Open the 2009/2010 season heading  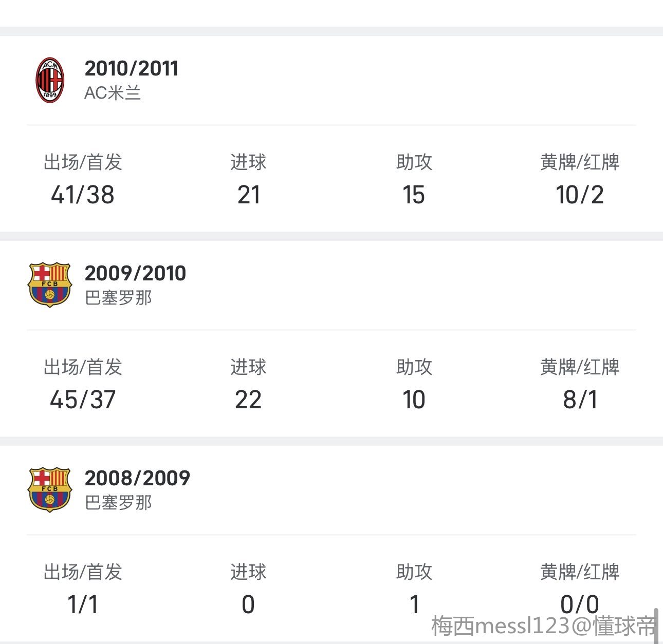tap(135, 273)
